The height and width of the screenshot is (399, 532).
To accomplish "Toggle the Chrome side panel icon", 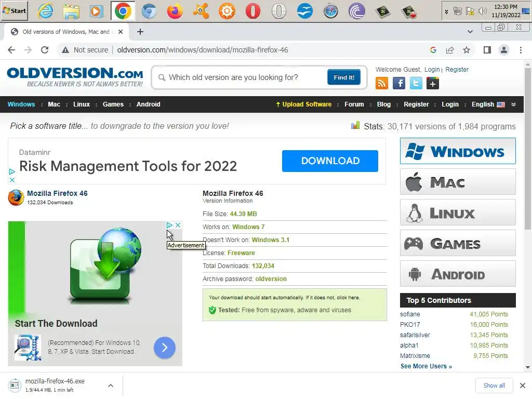I will [487, 50].
